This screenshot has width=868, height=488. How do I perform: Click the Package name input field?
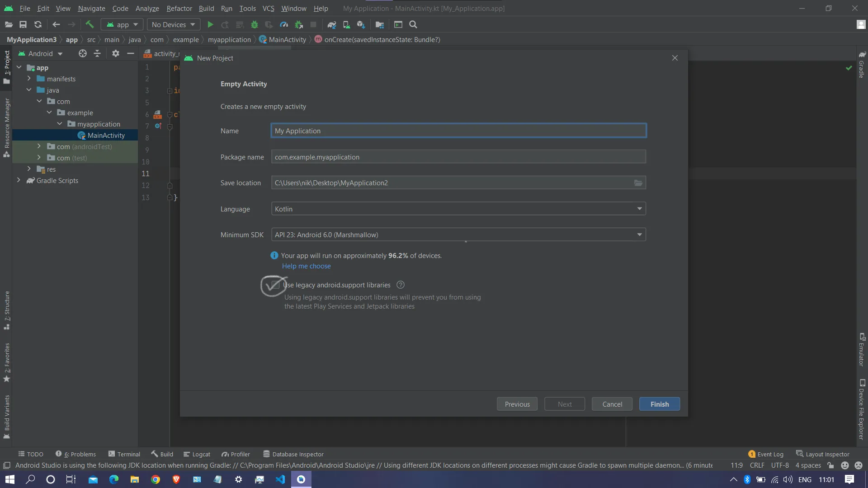458,157
